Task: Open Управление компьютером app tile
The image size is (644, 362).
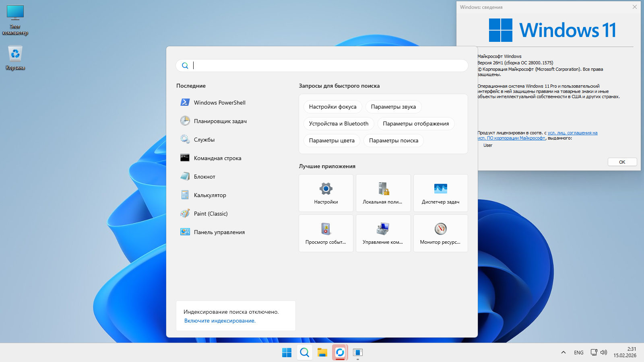Action: pyautogui.click(x=383, y=233)
